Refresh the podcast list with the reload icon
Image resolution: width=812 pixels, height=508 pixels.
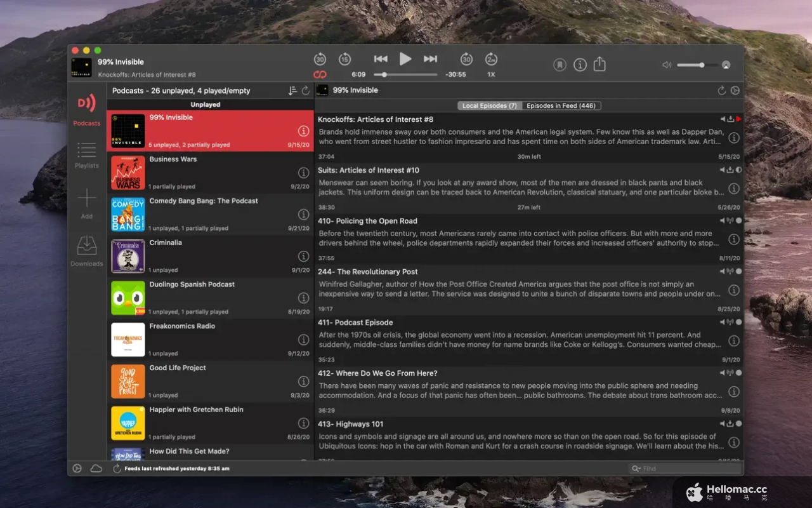(x=306, y=91)
